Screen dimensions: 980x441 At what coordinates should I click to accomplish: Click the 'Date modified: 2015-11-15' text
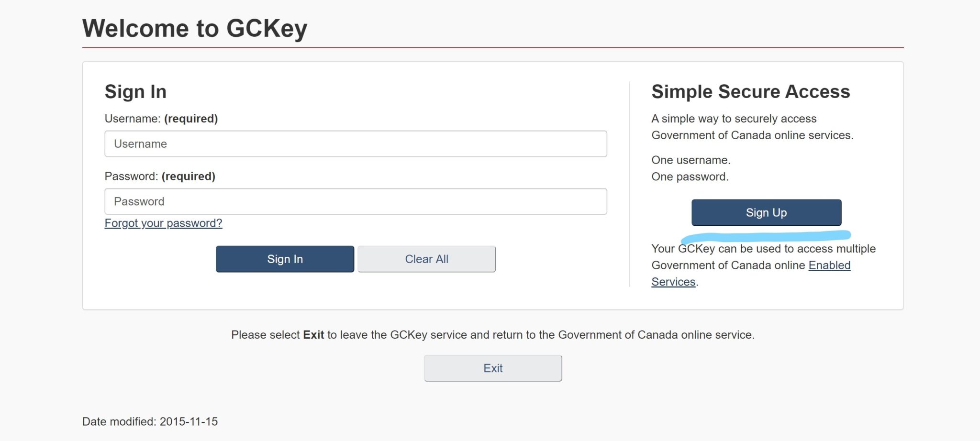pyautogui.click(x=150, y=421)
